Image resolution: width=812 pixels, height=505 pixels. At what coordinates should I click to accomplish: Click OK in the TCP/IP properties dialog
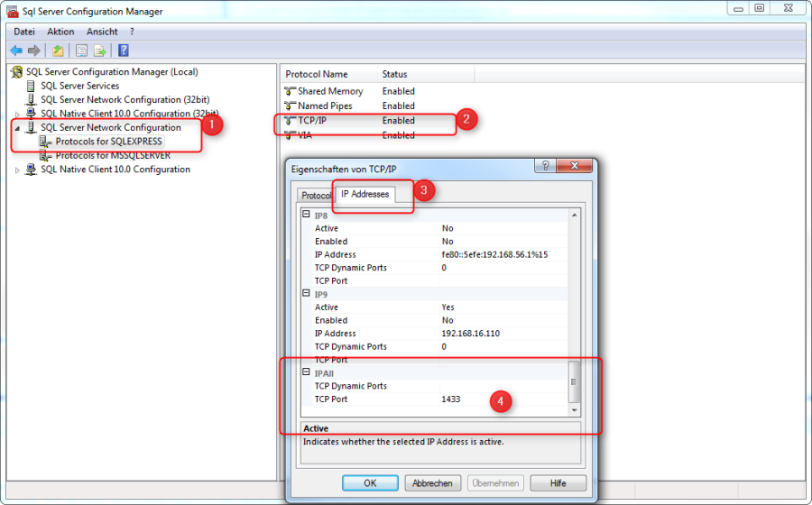click(x=370, y=483)
